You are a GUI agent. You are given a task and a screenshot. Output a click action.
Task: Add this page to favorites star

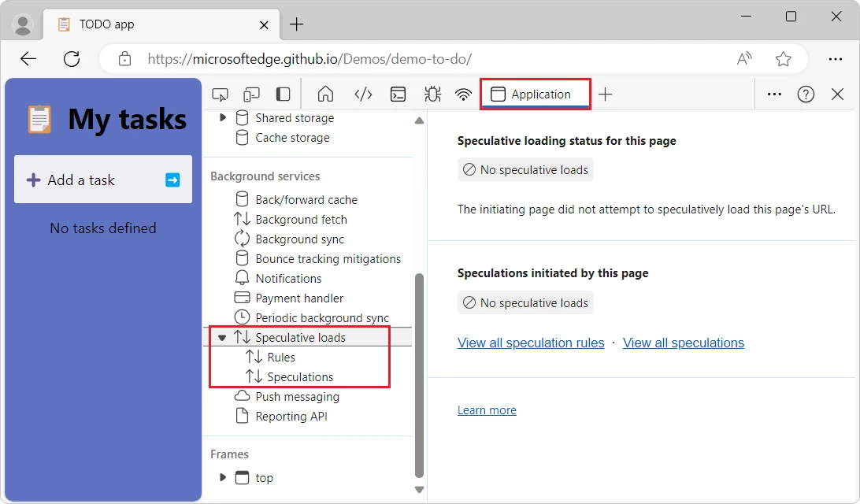click(x=783, y=59)
